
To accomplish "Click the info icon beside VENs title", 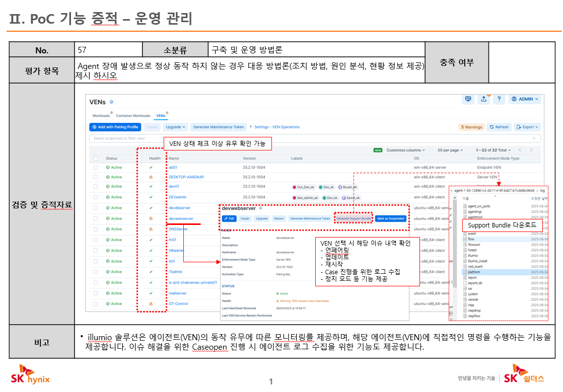I will pyautogui.click(x=111, y=102).
